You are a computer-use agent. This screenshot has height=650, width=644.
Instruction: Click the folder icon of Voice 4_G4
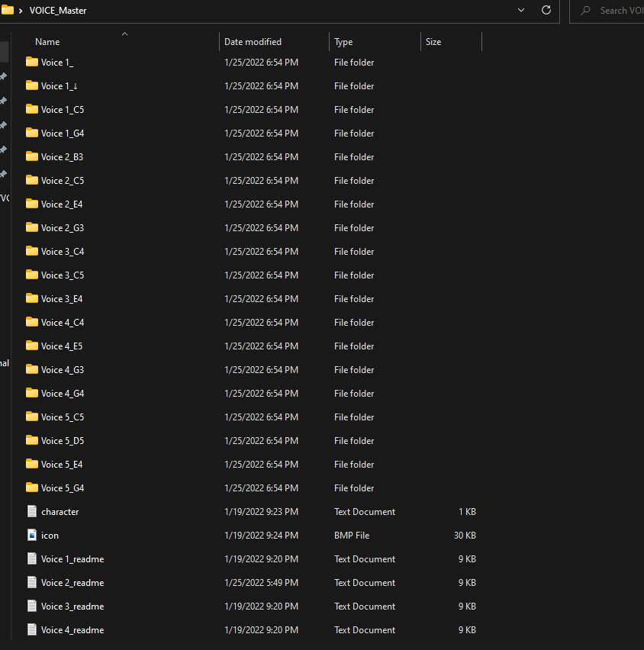(x=32, y=393)
